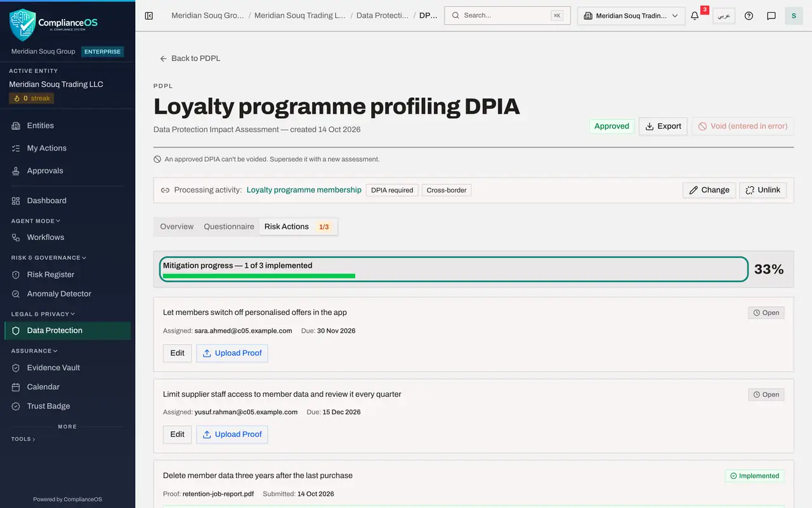Upload proof for the supplier staff access action

[x=232, y=434]
